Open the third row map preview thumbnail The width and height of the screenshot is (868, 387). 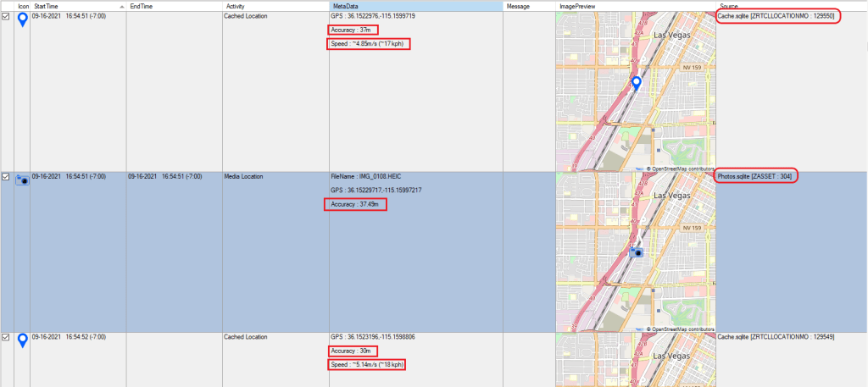click(636, 360)
